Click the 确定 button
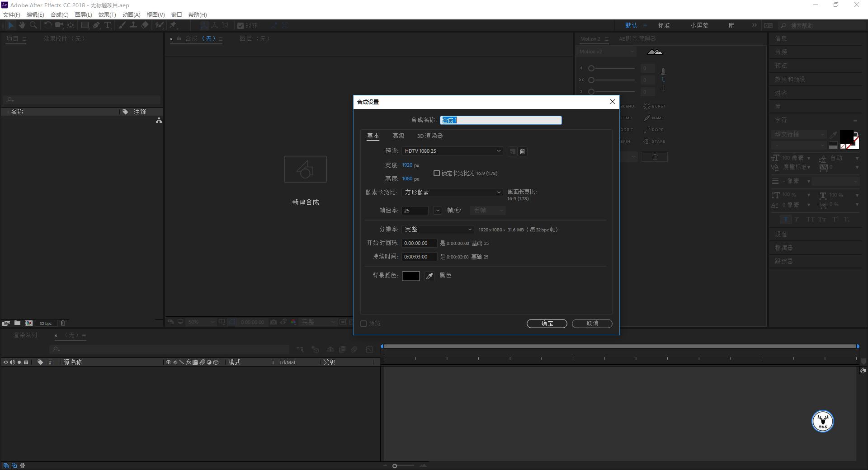Screen dimensions: 868x470 [x=547, y=324]
